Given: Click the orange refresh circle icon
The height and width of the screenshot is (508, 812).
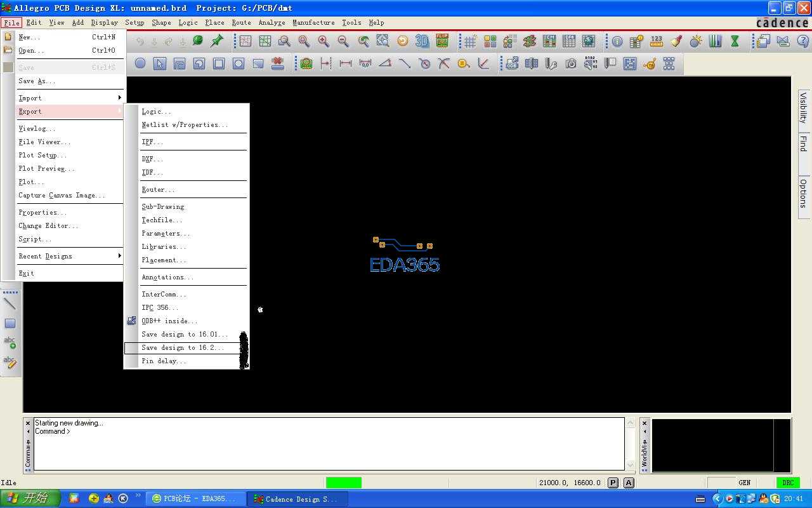Looking at the screenshot, I should [402, 41].
